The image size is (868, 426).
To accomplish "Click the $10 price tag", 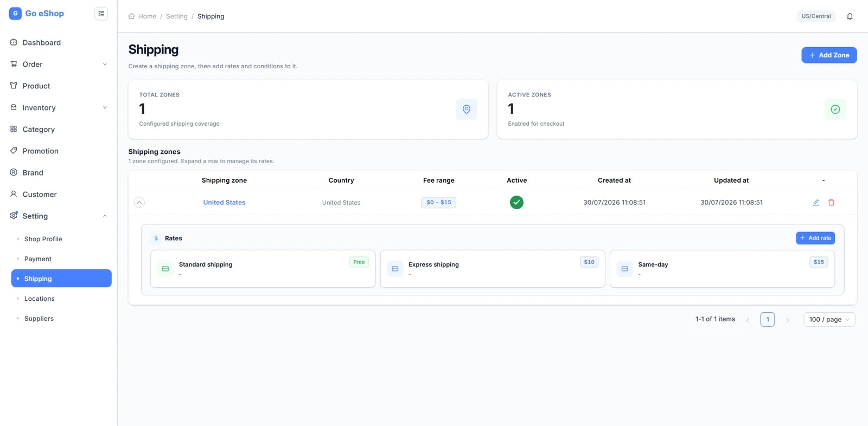I will click(589, 262).
